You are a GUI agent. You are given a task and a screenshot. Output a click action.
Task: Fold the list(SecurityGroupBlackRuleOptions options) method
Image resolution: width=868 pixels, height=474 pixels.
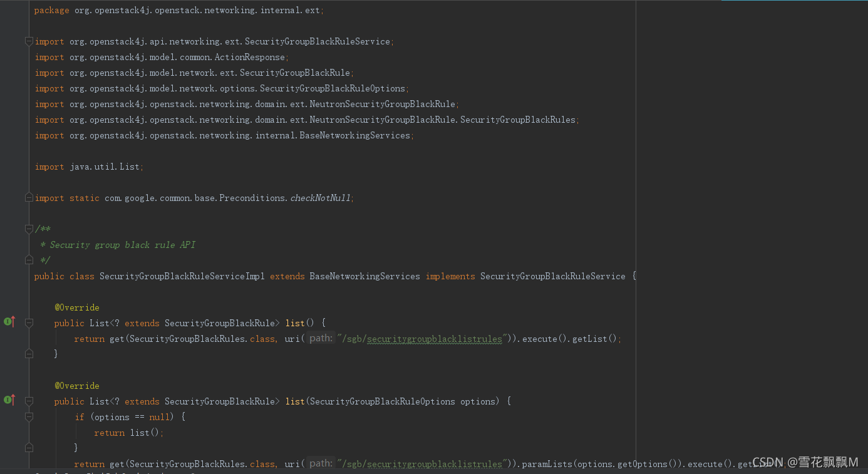pyautogui.click(x=29, y=401)
